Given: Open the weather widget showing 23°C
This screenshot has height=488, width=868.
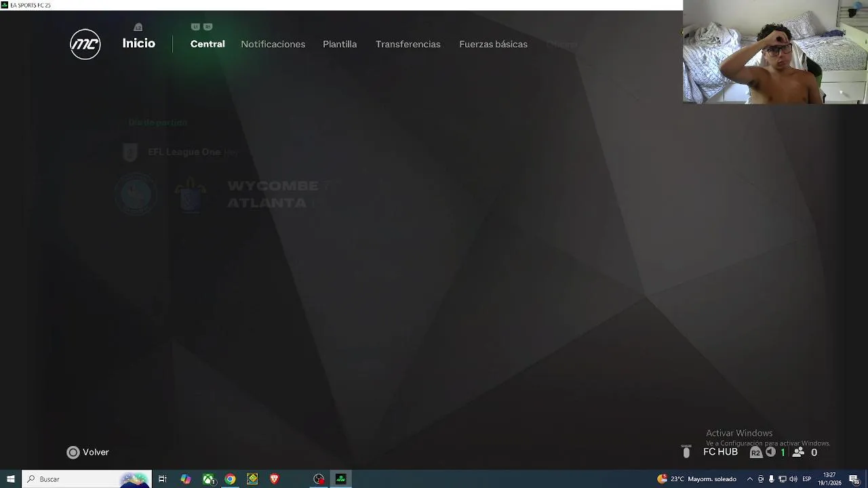Looking at the screenshot, I should [x=696, y=479].
